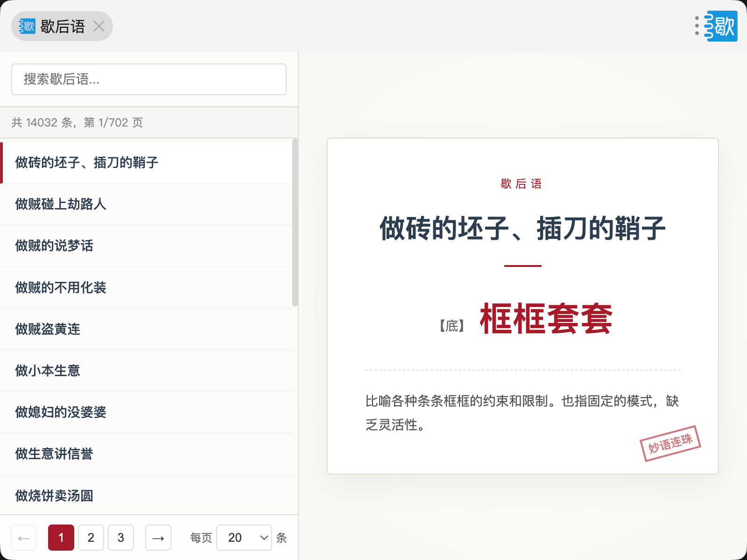This screenshot has width=747, height=560.
Task: Select the entry 做贼的不用化装
Action: point(61,287)
